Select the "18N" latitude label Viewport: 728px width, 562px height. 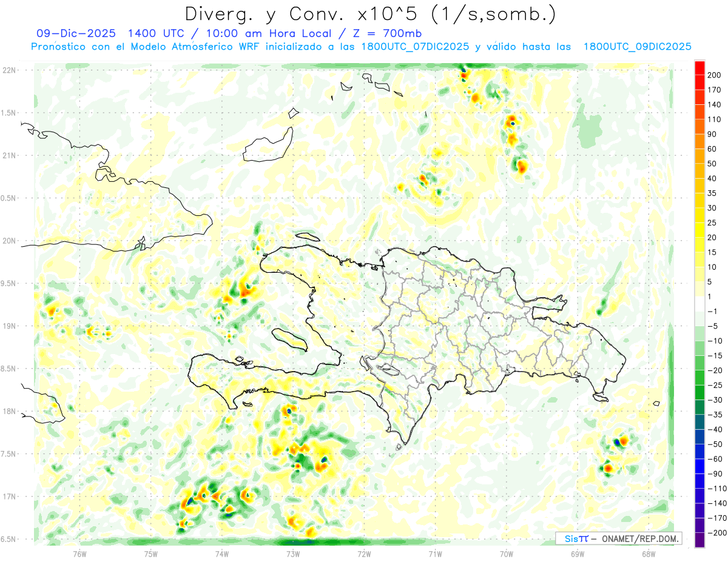(9, 412)
